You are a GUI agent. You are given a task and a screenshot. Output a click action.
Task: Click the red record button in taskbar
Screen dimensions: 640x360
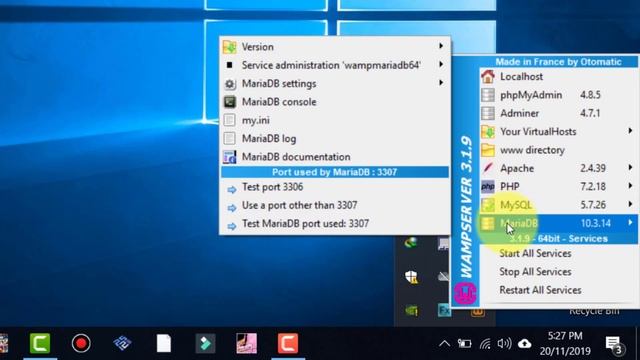81,343
